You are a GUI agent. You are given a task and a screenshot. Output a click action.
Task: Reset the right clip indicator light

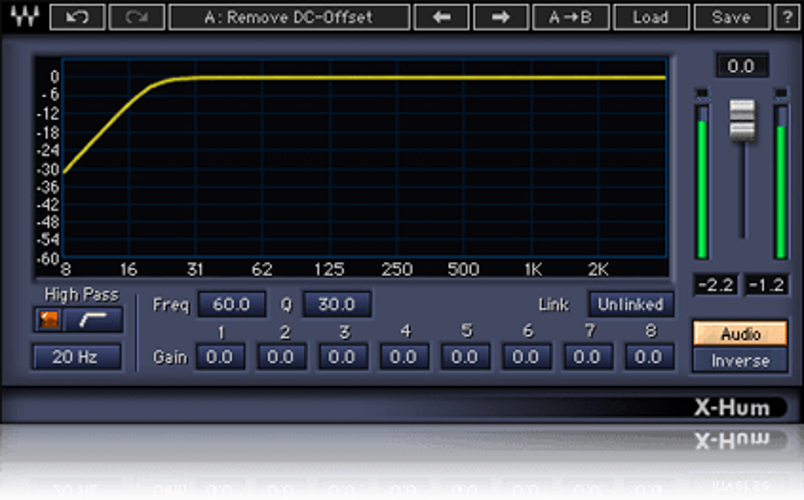click(x=780, y=93)
